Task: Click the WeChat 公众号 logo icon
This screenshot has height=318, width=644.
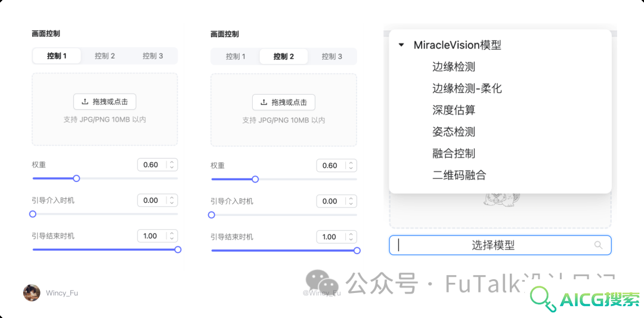Action: click(x=321, y=282)
